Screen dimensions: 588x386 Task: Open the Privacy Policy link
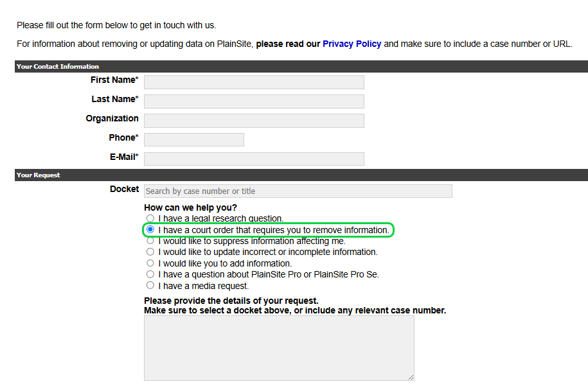352,44
